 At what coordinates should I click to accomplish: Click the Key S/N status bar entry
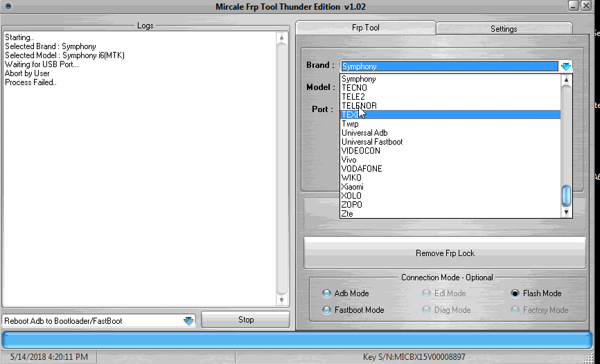(x=414, y=357)
